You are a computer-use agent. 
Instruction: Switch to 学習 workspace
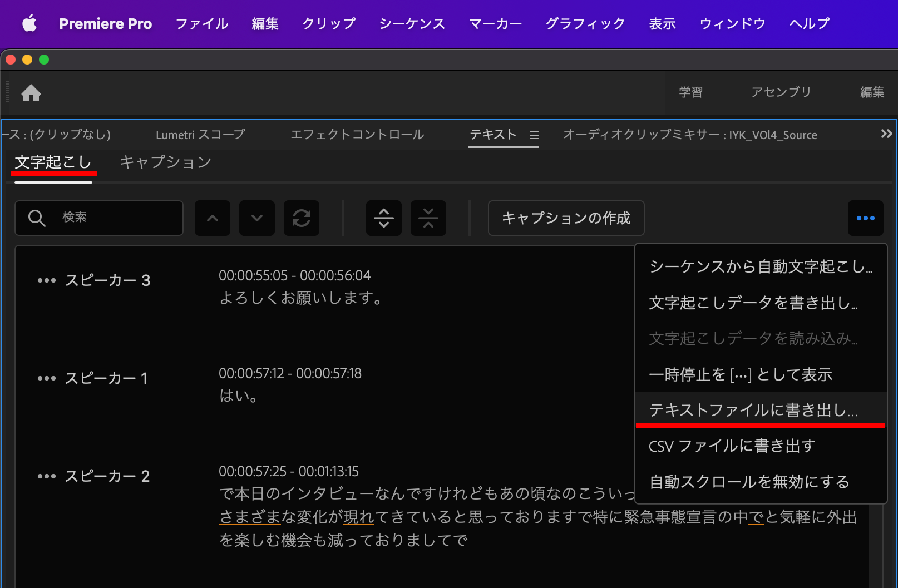[x=691, y=92]
